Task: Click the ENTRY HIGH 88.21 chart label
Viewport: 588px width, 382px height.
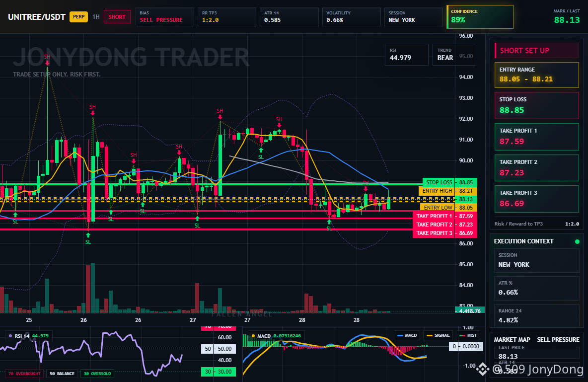Action: click(x=448, y=191)
